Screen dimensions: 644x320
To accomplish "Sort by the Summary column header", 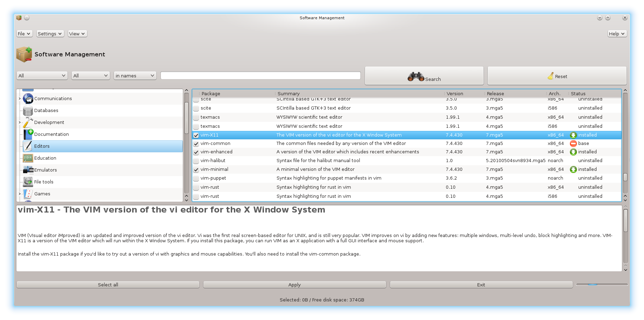I will pos(359,93).
